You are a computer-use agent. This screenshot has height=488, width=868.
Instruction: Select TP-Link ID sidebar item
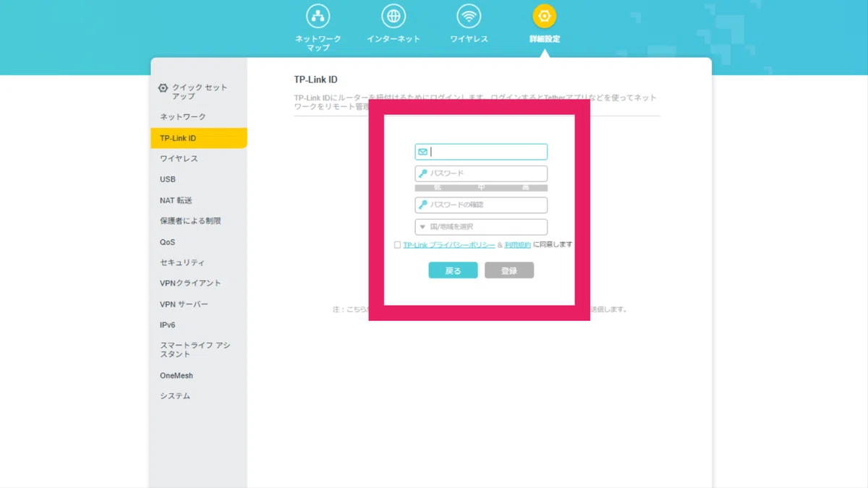pyautogui.click(x=199, y=138)
